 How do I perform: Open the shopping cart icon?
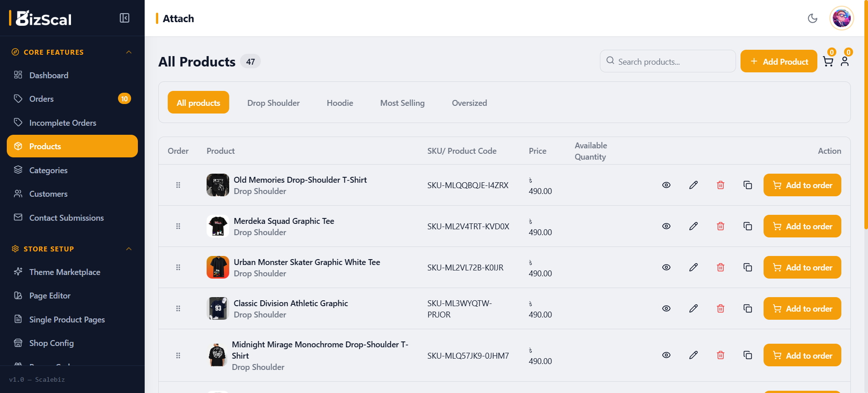pyautogui.click(x=828, y=62)
